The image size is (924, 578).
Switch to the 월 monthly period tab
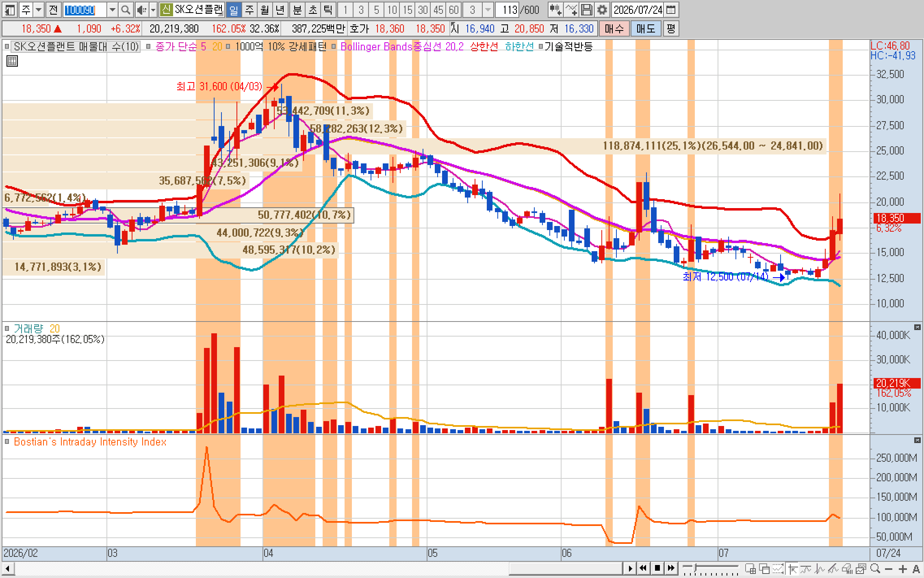tap(265, 10)
